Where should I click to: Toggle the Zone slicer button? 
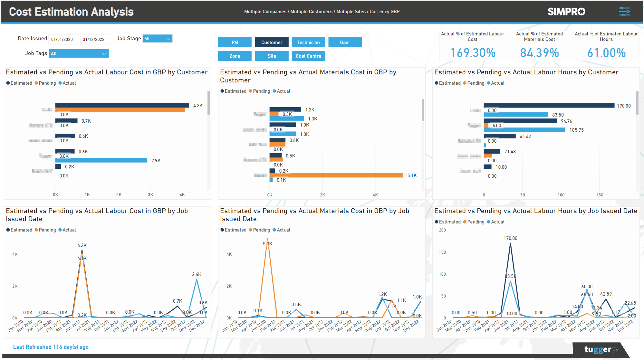tap(235, 56)
